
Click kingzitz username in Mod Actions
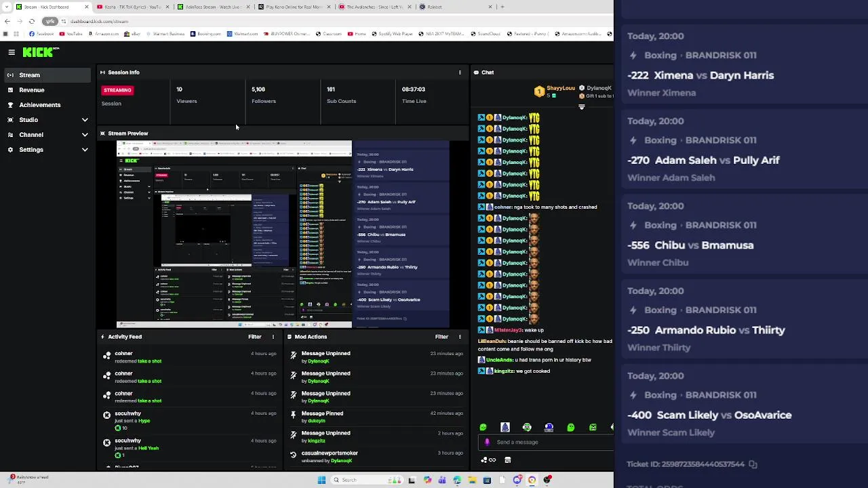316,441
